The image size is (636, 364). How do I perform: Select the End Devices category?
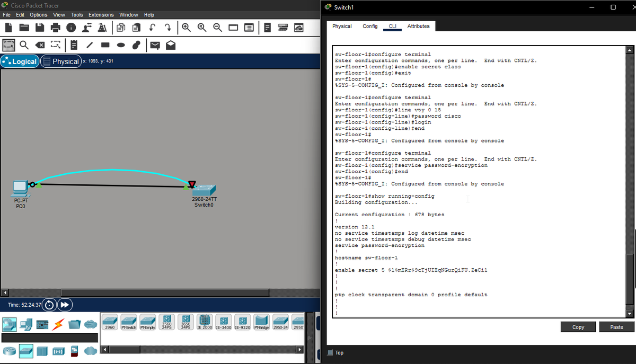click(25, 323)
